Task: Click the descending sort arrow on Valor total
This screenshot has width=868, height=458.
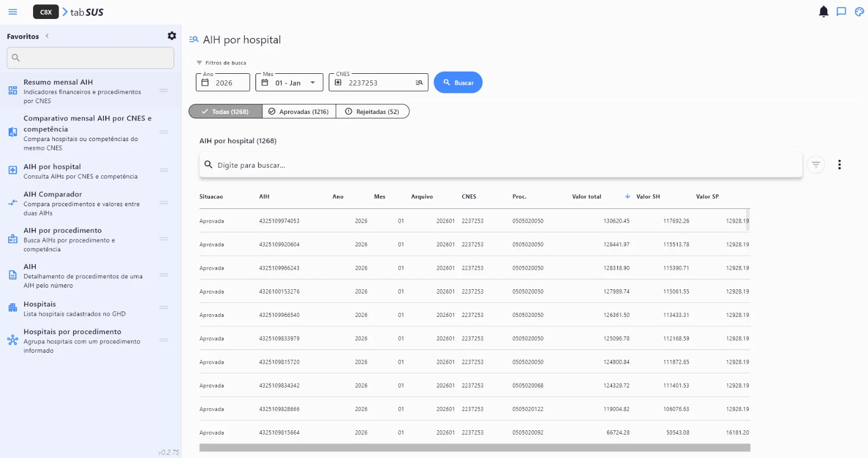Action: coord(628,196)
